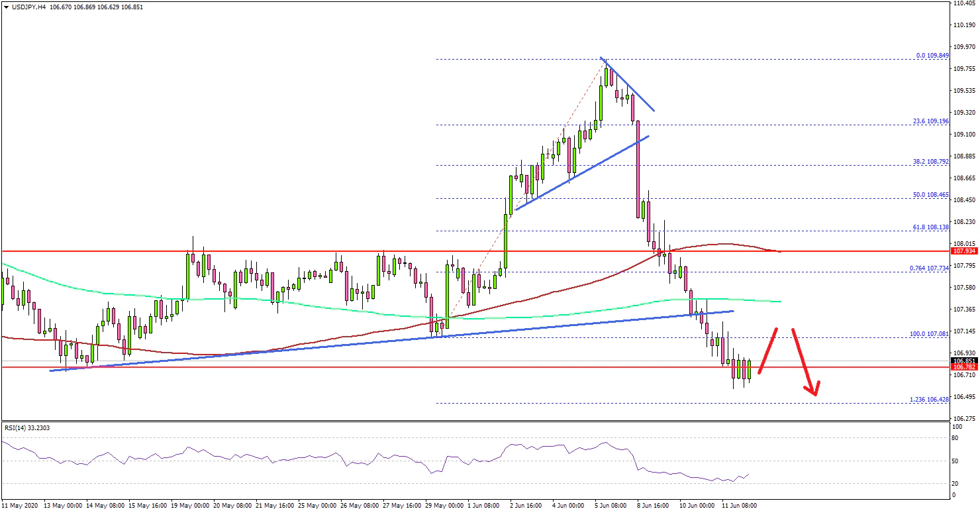Click the 110.405 price axis label

point(964,3)
